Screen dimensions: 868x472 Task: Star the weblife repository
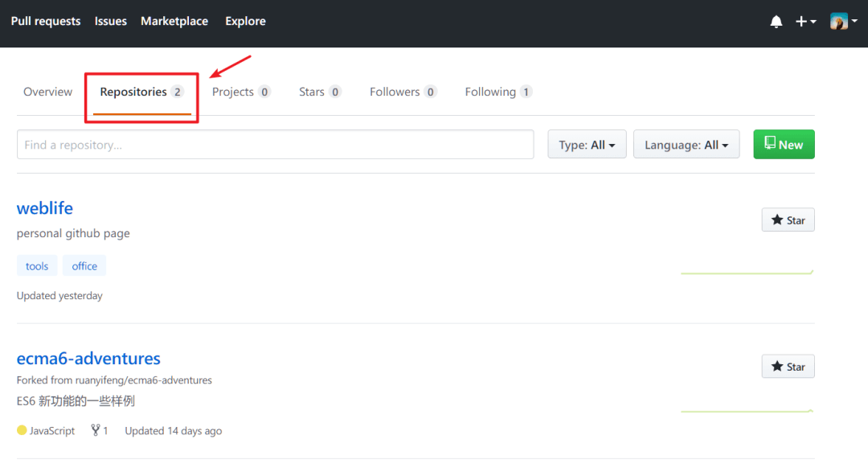788,220
